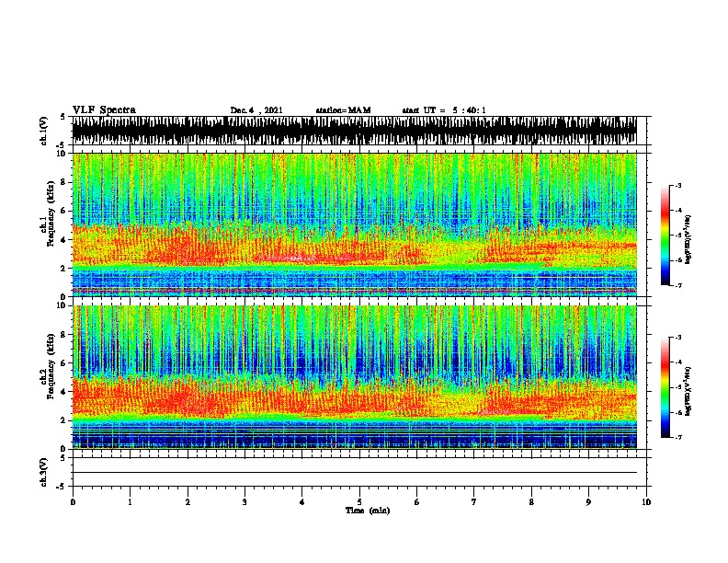Click the "-7" label on ch.1 color bar
The height and width of the screenshot is (563, 728).
click(677, 285)
